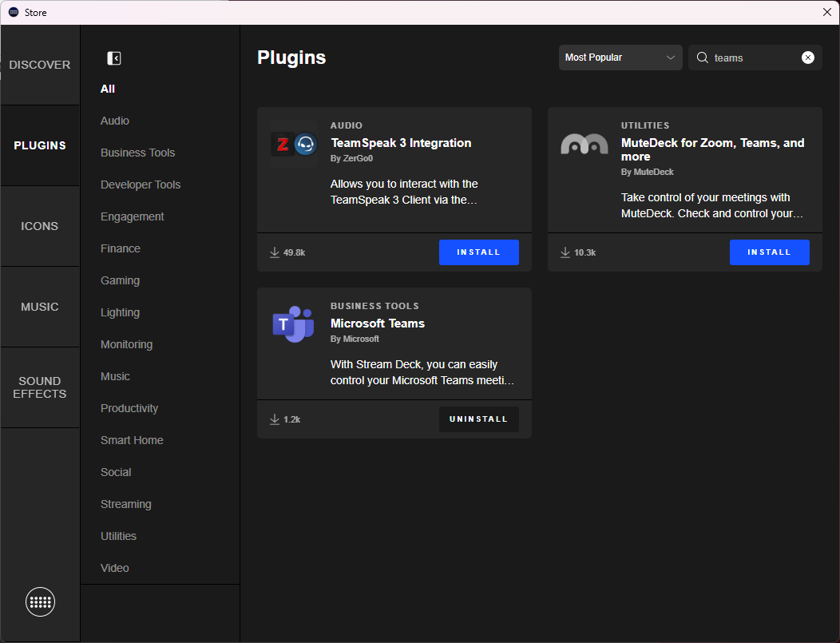Click the Microsoft Teams description text

[422, 372]
